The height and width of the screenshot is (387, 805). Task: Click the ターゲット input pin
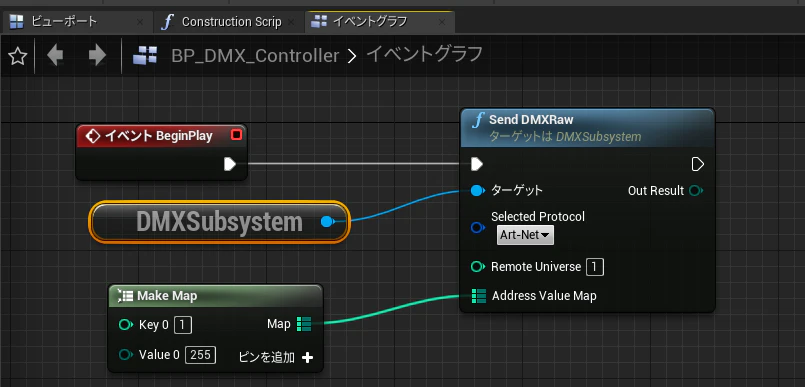[x=477, y=191]
